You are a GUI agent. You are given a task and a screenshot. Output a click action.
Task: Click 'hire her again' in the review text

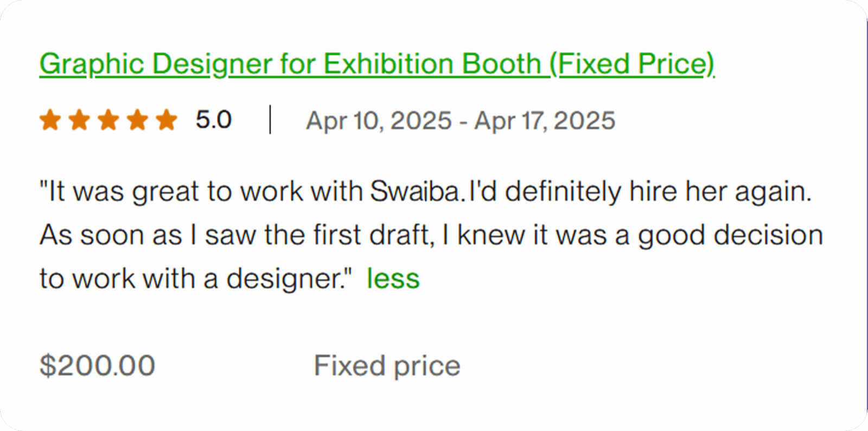click(x=720, y=192)
